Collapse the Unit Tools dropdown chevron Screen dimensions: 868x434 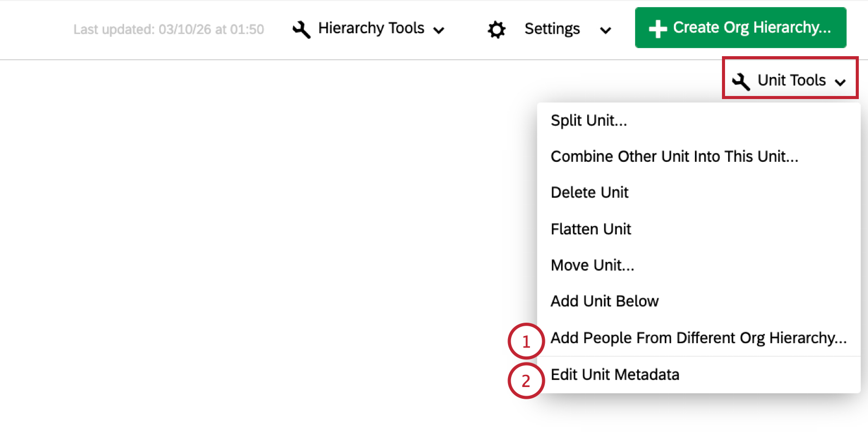840,82
